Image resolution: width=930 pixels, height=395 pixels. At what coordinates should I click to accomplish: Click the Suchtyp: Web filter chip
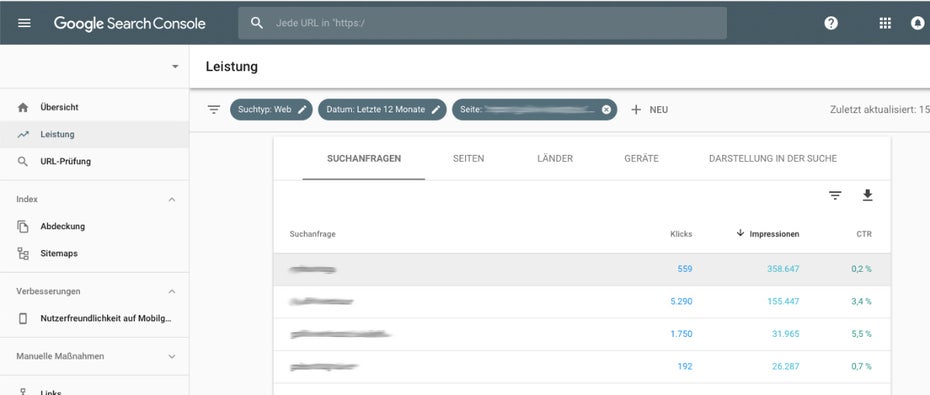(x=271, y=110)
